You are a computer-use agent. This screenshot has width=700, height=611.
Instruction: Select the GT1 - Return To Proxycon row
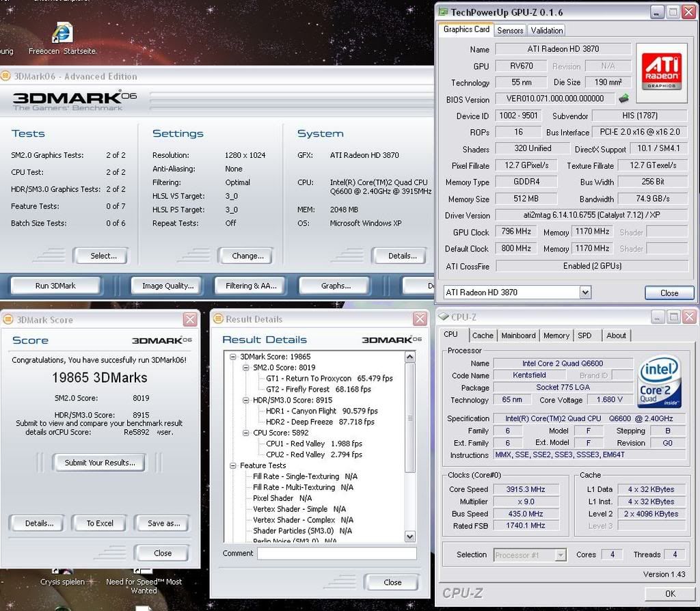[x=329, y=379]
